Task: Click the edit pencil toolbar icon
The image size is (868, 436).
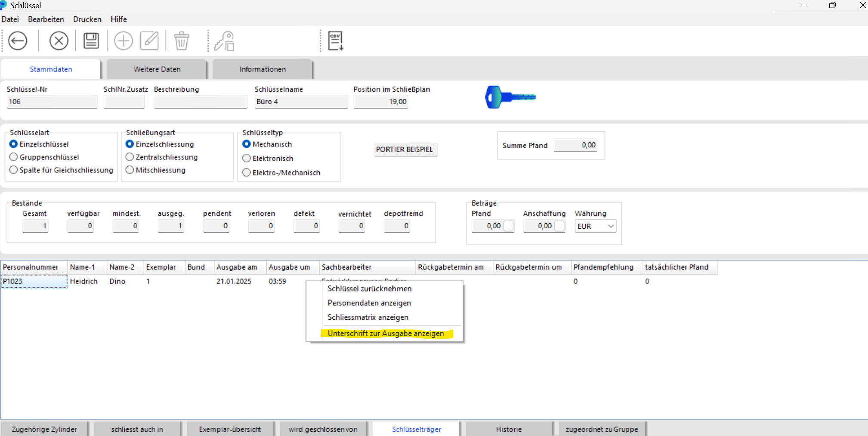Action: pyautogui.click(x=149, y=41)
